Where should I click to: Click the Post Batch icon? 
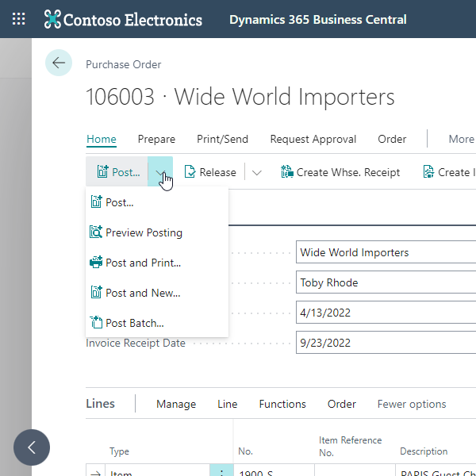pos(96,322)
